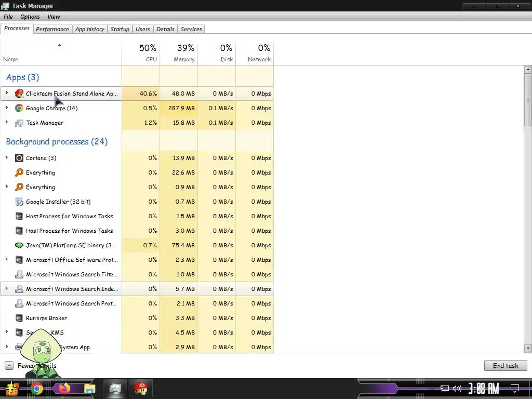
Task: Open the View menu
Action: tap(54, 17)
